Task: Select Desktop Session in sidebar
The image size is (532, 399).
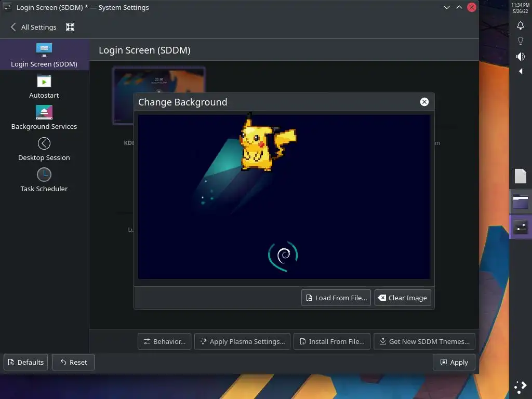Action: click(x=44, y=149)
